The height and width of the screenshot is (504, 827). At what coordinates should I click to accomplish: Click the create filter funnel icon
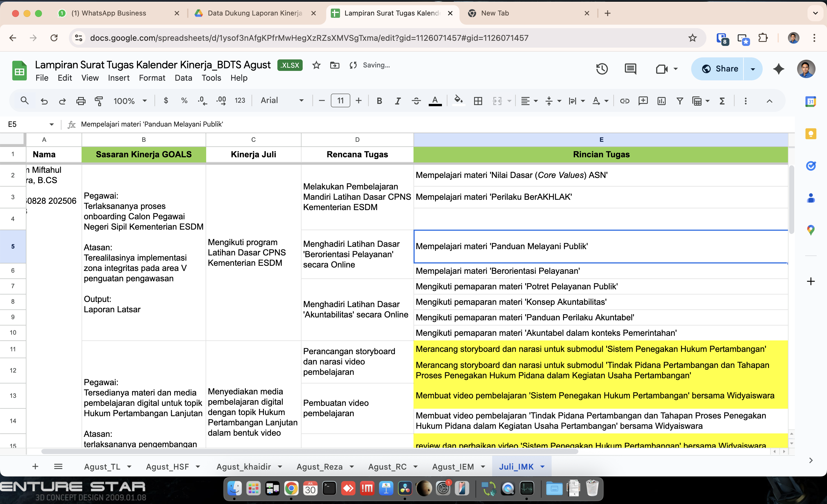pos(680,101)
